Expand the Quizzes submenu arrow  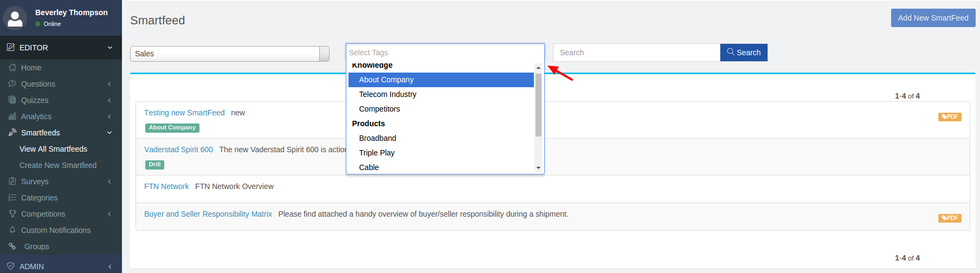(109, 100)
